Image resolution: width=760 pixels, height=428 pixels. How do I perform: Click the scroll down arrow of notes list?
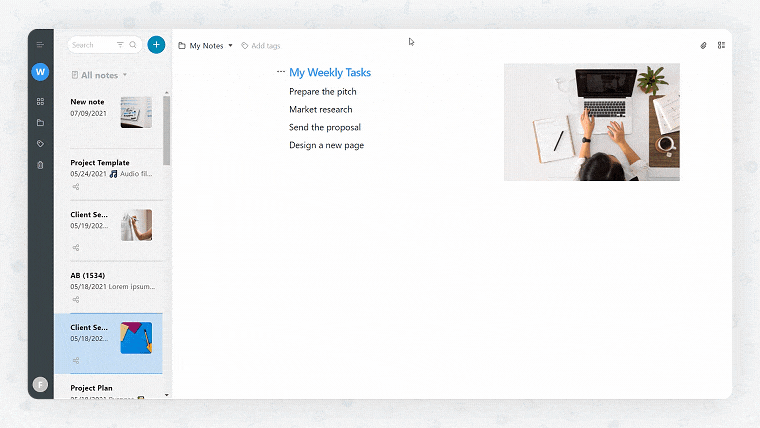click(x=167, y=395)
